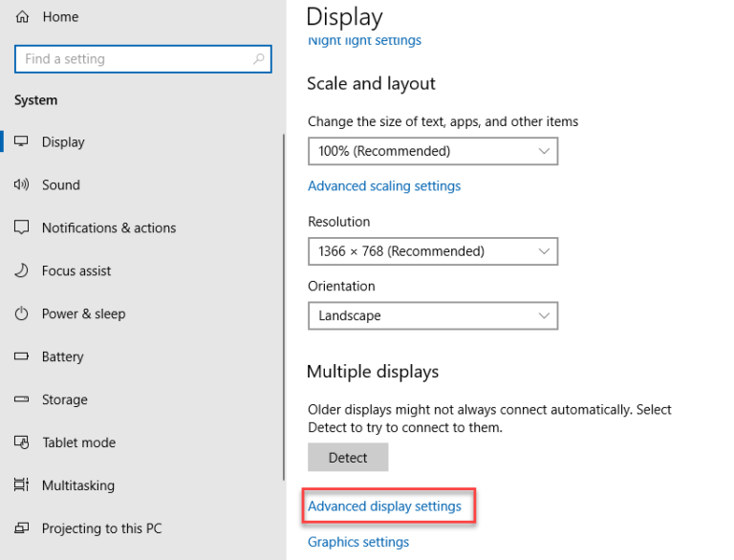Screen dimensions: 734x560
Task: Click the Storage drive icon
Action: pyautogui.click(x=22, y=400)
